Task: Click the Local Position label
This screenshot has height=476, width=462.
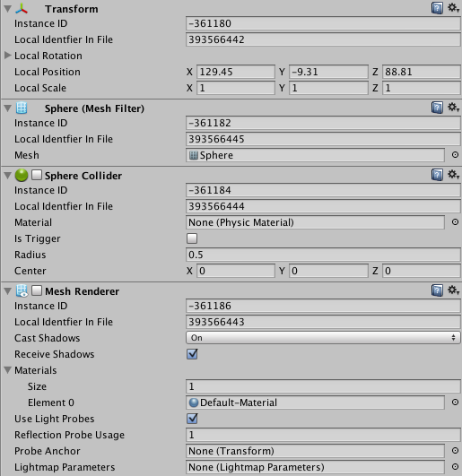Action: (x=48, y=72)
